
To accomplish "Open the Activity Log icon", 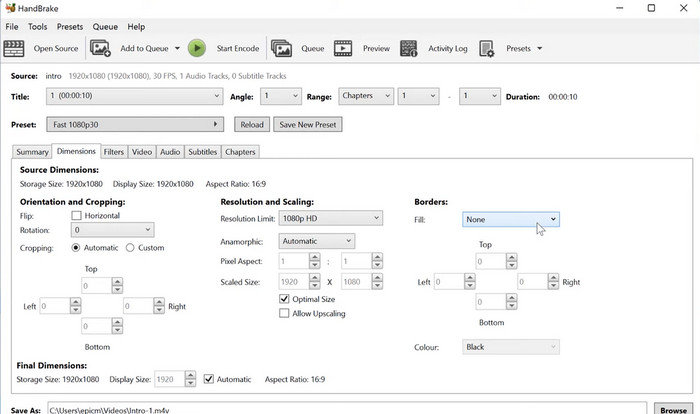I will [408, 48].
